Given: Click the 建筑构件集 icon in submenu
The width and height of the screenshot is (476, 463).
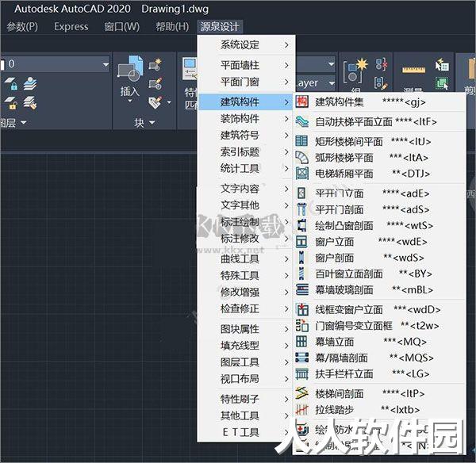Looking at the screenshot, I should coord(301,101).
